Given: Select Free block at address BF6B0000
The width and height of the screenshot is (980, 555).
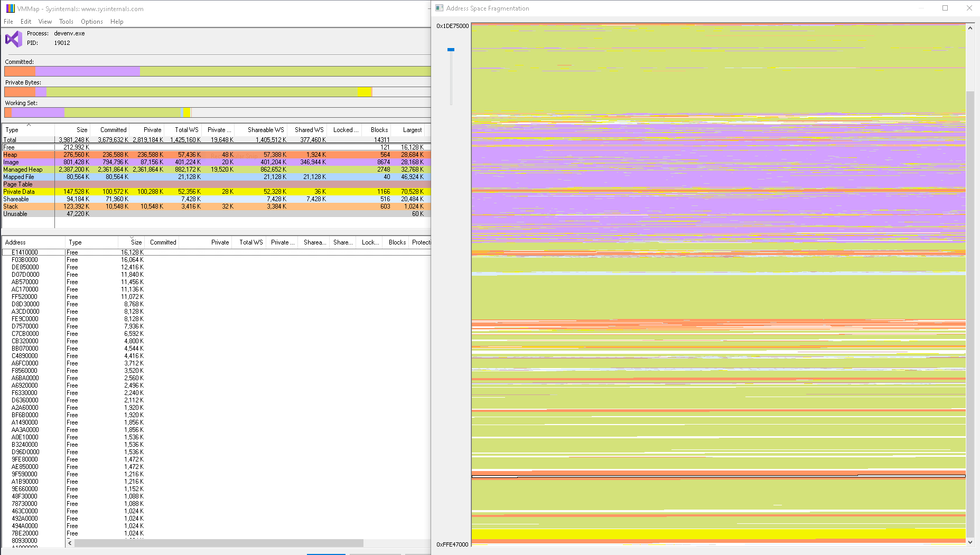Looking at the screenshot, I should 217,415.
